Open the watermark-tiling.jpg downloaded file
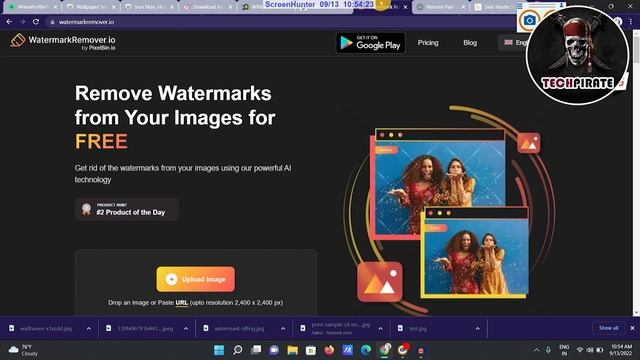Screen dimensions: 640x360 239,329
